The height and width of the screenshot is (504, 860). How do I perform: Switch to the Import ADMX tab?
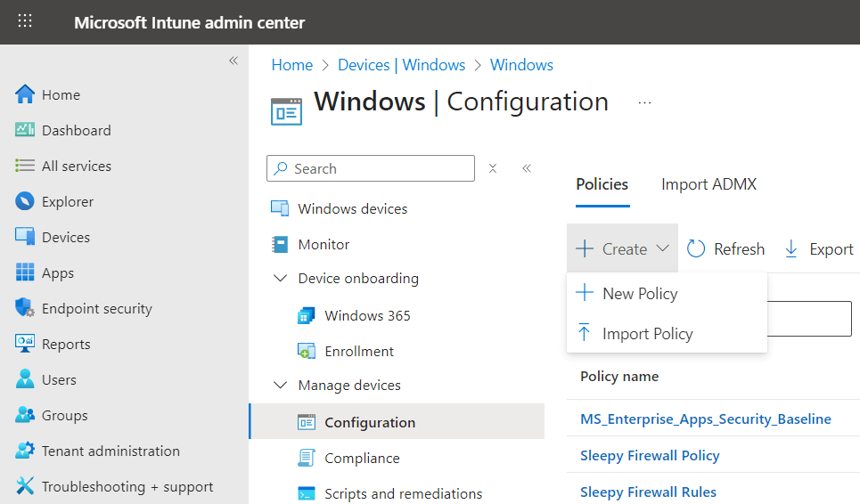tap(708, 184)
